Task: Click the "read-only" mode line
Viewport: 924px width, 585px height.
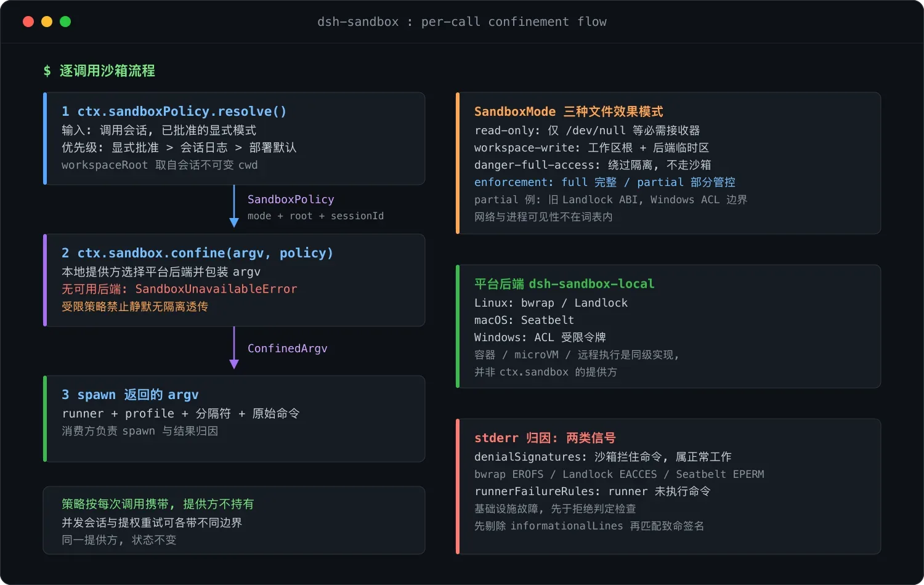Action: pos(587,131)
